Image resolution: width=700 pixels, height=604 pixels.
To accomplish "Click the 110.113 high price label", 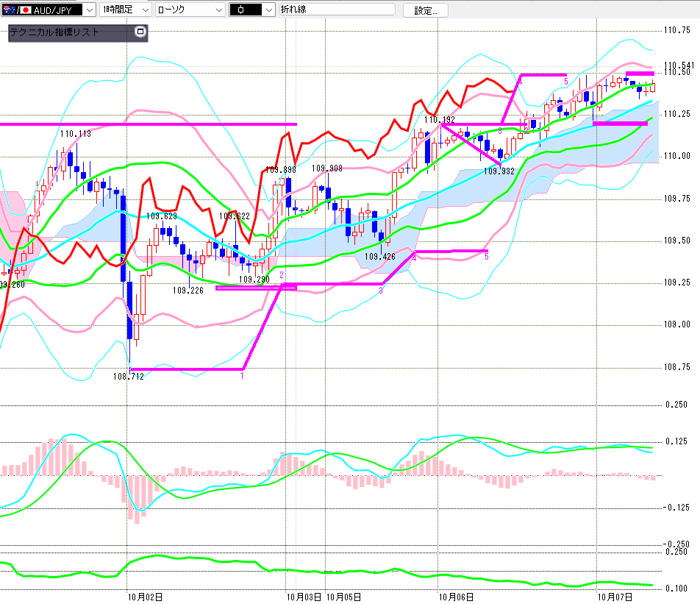I will pyautogui.click(x=76, y=134).
